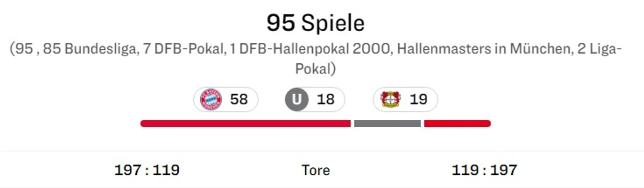Image resolution: width=644 pixels, height=188 pixels.
Task: Click the 1 DFB-Hallenpokal 2000 text
Action: pyautogui.click(x=311, y=49)
